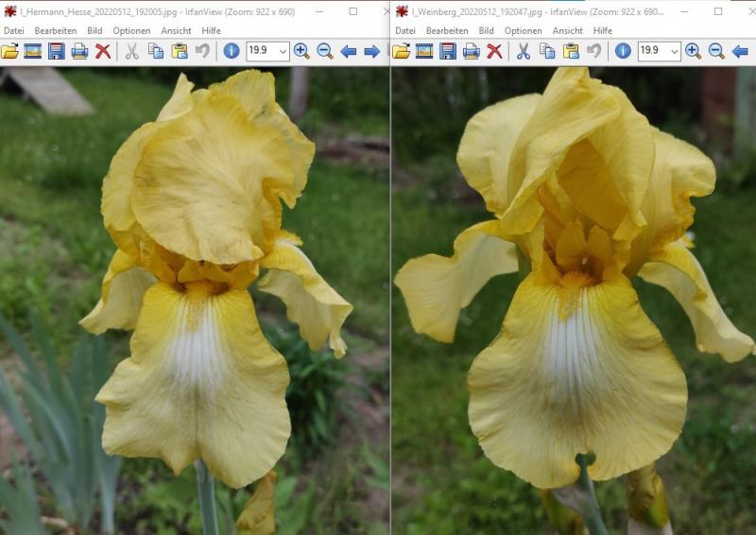756x535 pixels.
Task: Expand zoom 19.9 dropdown in Weinberg window
Action: pos(673,51)
